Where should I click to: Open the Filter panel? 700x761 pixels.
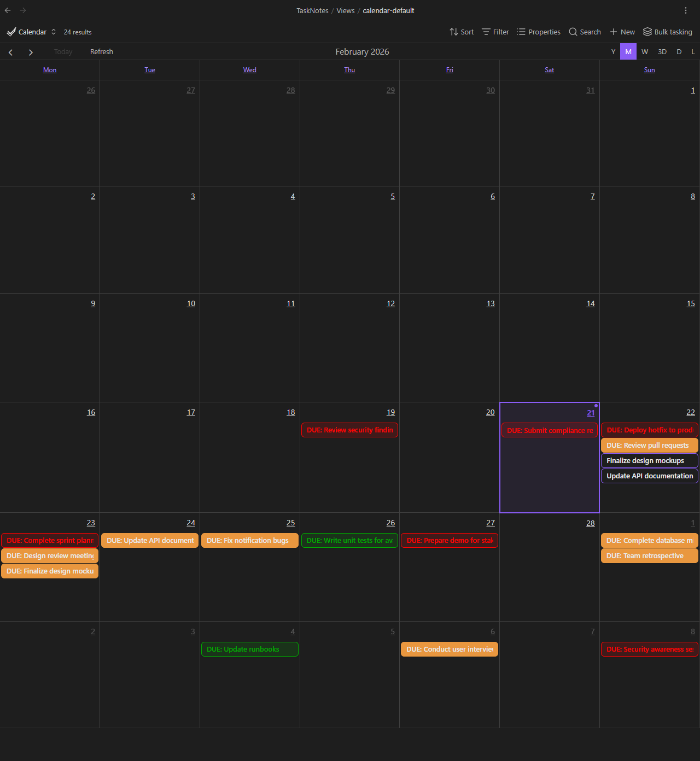click(x=495, y=32)
